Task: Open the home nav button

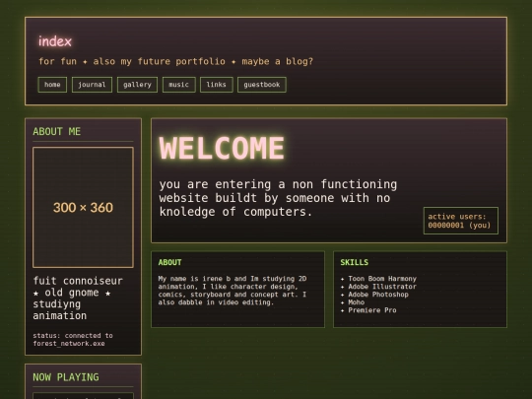Action: pos(52,85)
